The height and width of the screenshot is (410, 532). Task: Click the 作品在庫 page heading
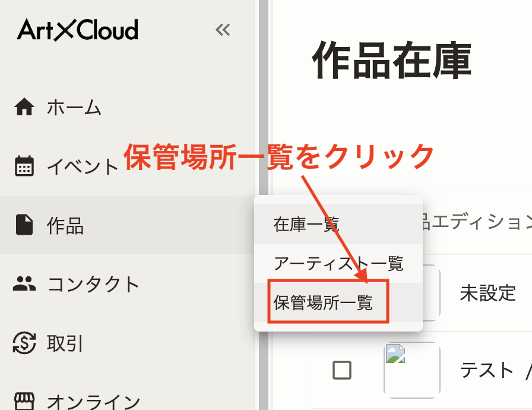coord(392,61)
